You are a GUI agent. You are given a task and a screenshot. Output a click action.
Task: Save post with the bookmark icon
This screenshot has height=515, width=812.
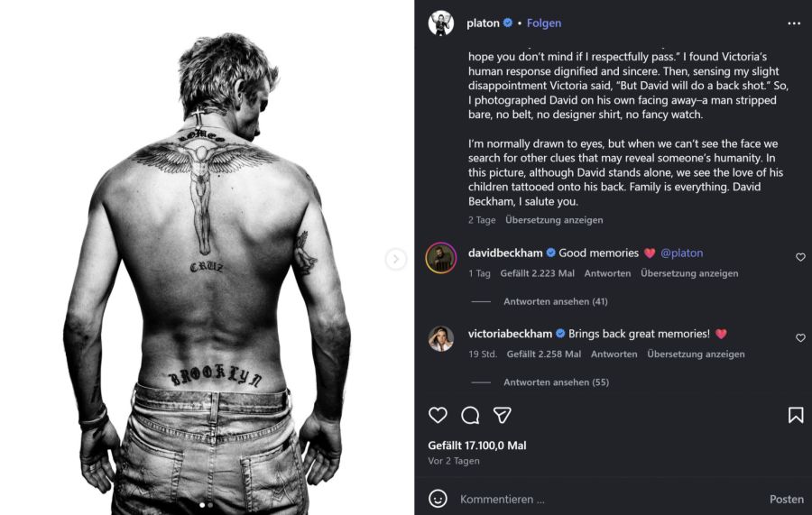795,415
